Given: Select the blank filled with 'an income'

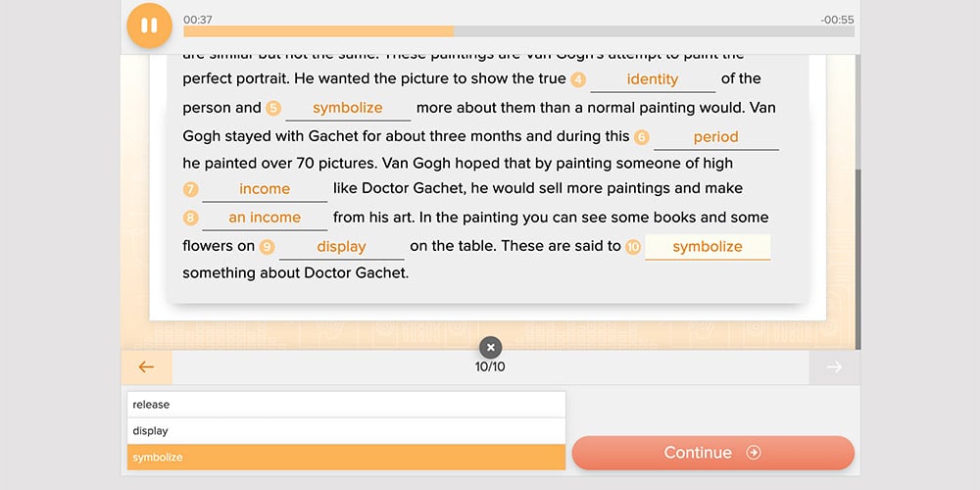Looking at the screenshot, I should coord(265,218).
